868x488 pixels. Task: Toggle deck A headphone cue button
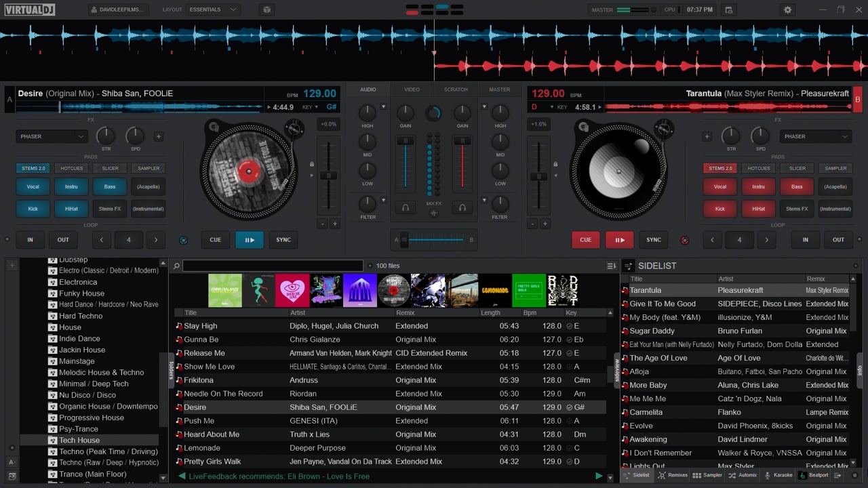pos(406,208)
